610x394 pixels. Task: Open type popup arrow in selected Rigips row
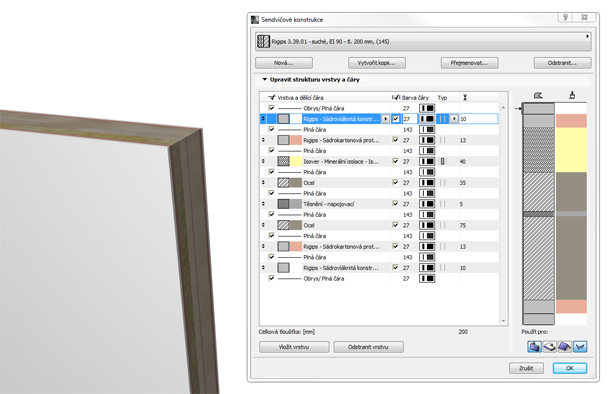pos(454,119)
